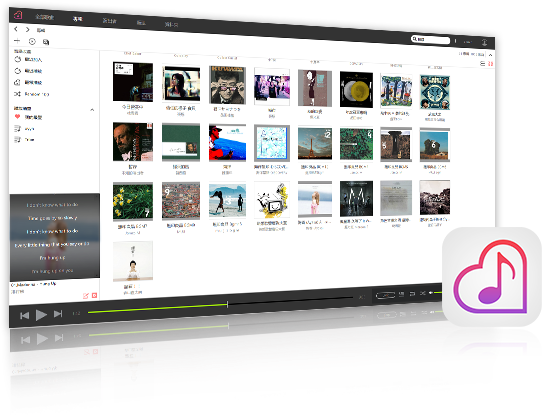The width and height of the screenshot is (542, 415).
Task: Open the download arrow menu in header
Action: (x=484, y=43)
